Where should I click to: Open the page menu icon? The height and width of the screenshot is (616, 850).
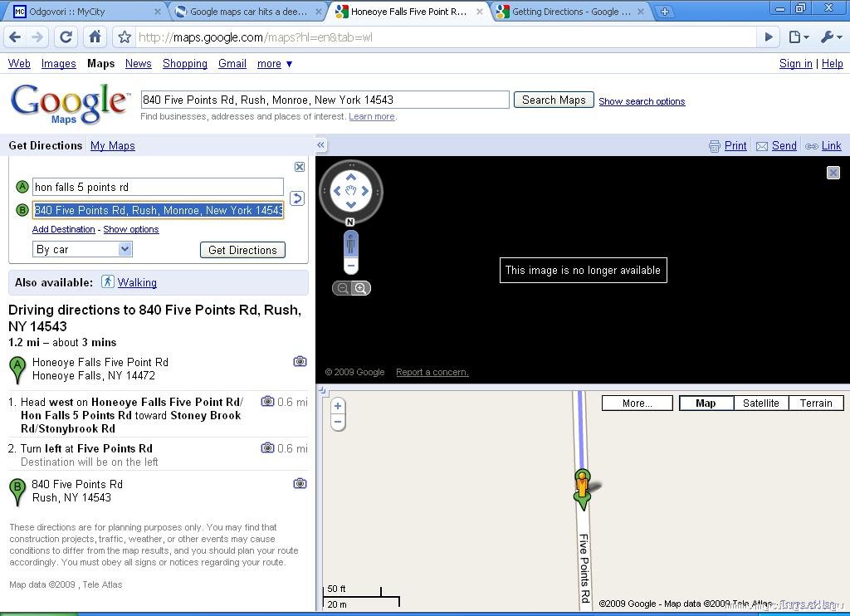pyautogui.click(x=799, y=37)
